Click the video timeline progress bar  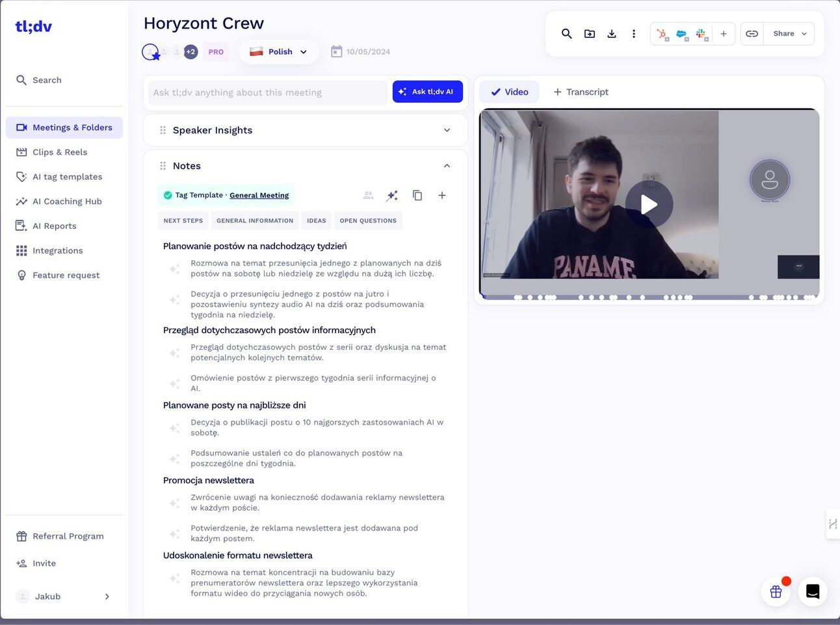click(649, 297)
